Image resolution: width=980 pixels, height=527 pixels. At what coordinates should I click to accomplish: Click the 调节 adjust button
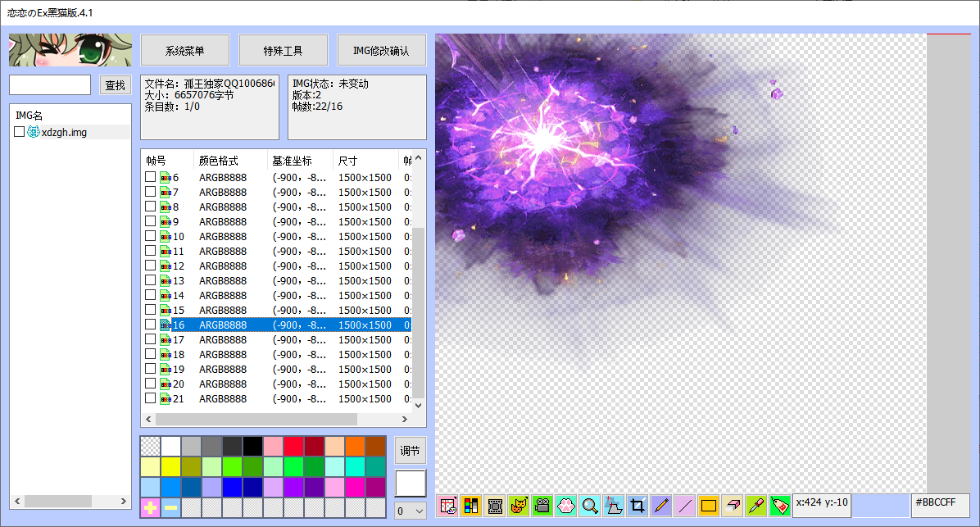(411, 451)
